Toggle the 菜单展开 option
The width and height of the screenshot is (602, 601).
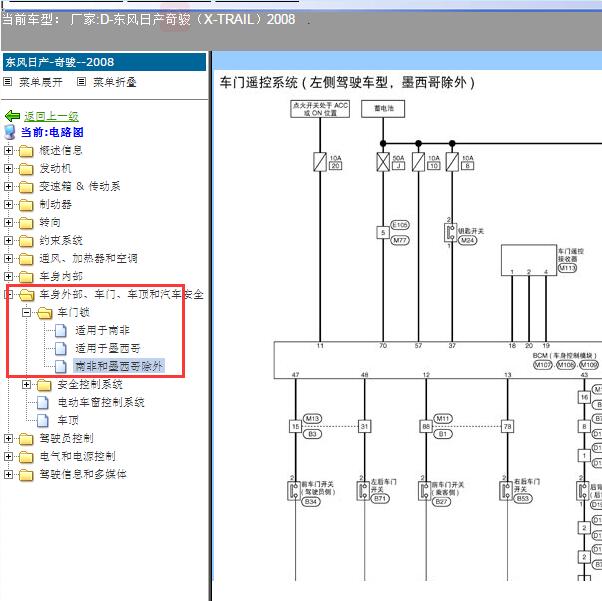click(x=8, y=82)
